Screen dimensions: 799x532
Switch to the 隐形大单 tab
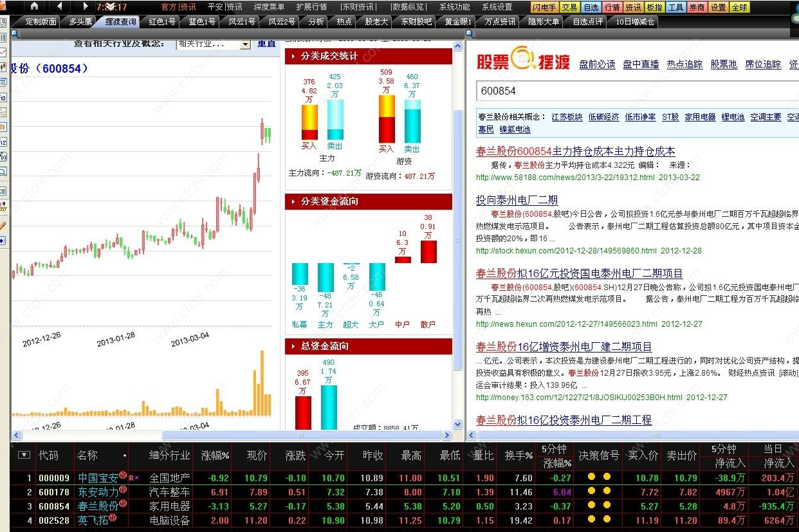coord(544,21)
